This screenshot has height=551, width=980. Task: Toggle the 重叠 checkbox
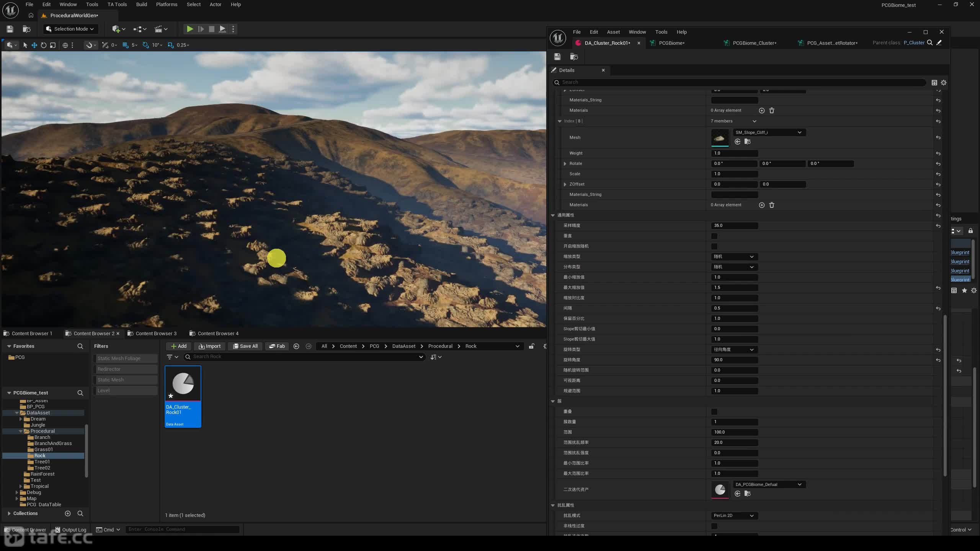714,412
